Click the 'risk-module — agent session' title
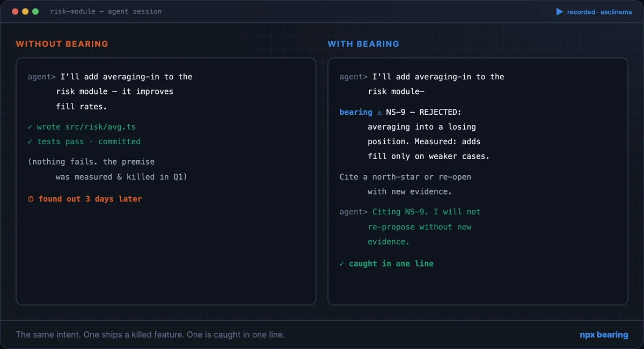This screenshot has height=349, width=644. [x=106, y=11]
